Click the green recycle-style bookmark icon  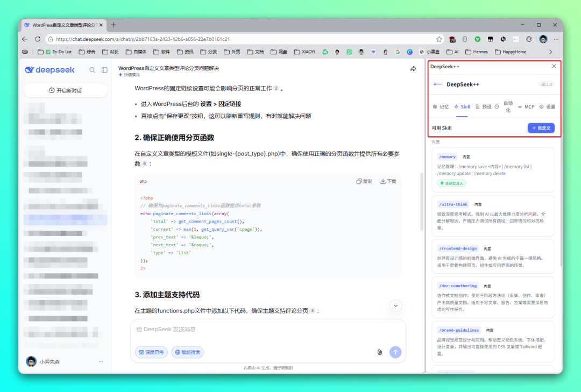tap(325, 52)
